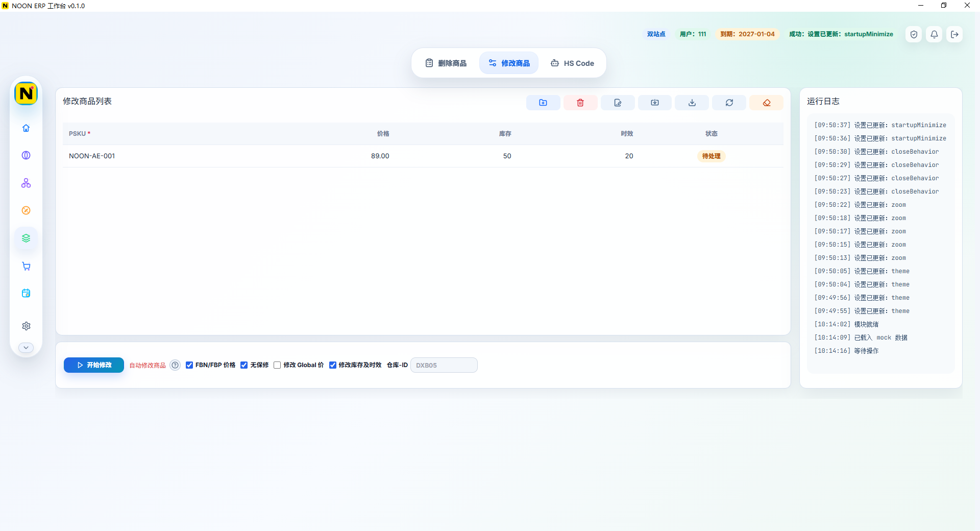The width and height of the screenshot is (980, 531).
Task: Click the orange eraser clear icon
Action: 767,103
